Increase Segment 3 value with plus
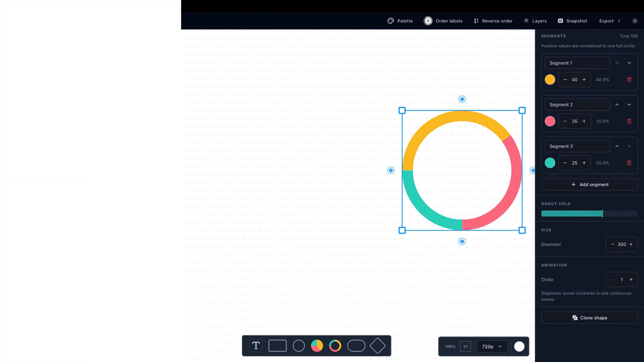Viewport: 644px width, 362px height. point(584,163)
